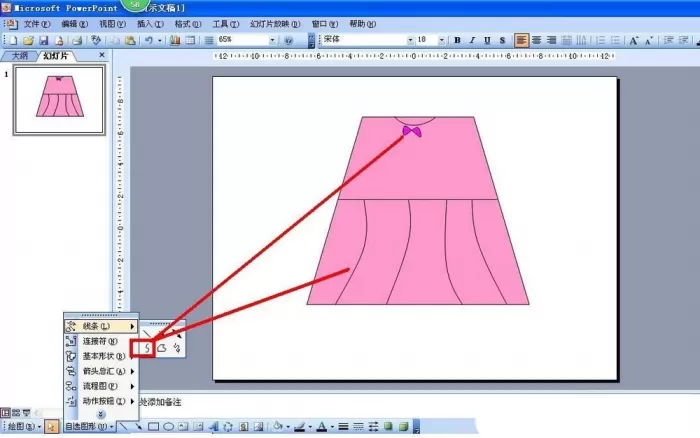Toggle numbered list formatting

(x=600, y=41)
